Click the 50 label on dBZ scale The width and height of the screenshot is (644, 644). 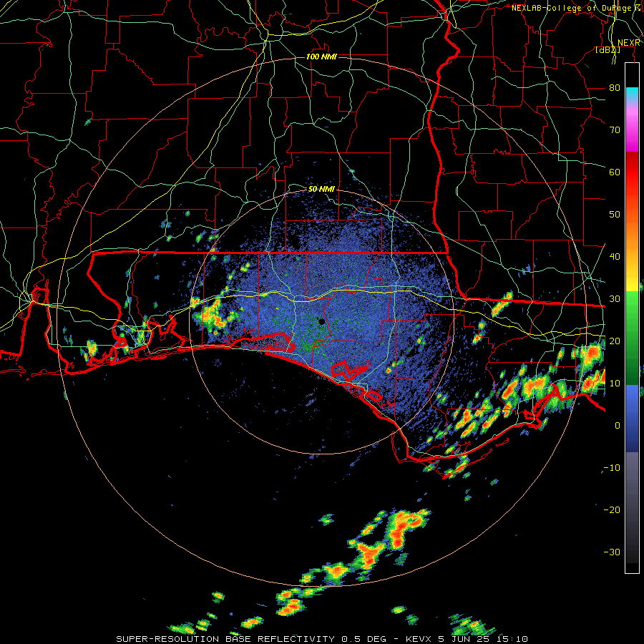click(615, 215)
